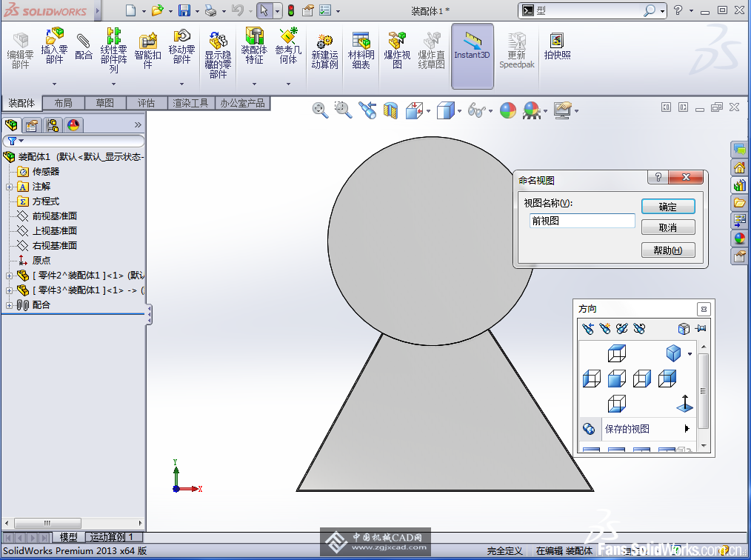
Task: Switch to 草图 tab
Action: 105,103
